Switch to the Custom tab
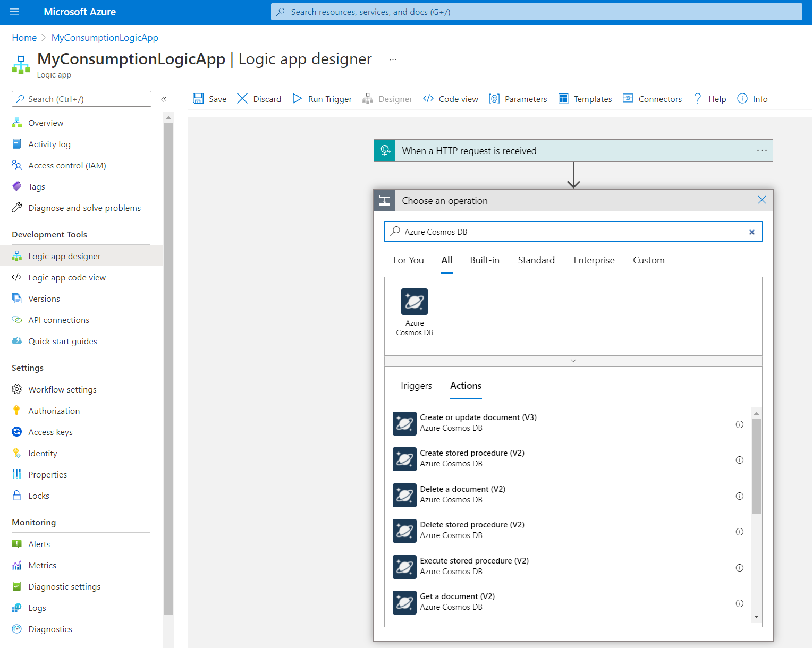This screenshot has height=648, width=812. (x=649, y=260)
